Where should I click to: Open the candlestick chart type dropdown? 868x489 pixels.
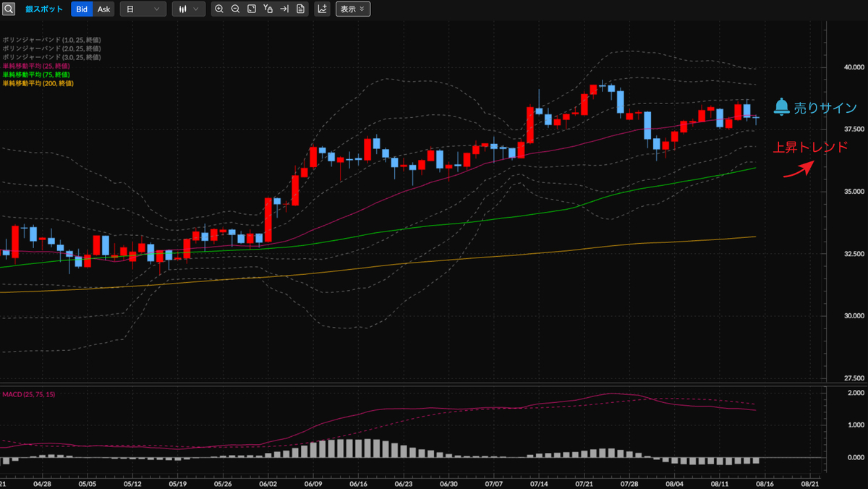(189, 9)
